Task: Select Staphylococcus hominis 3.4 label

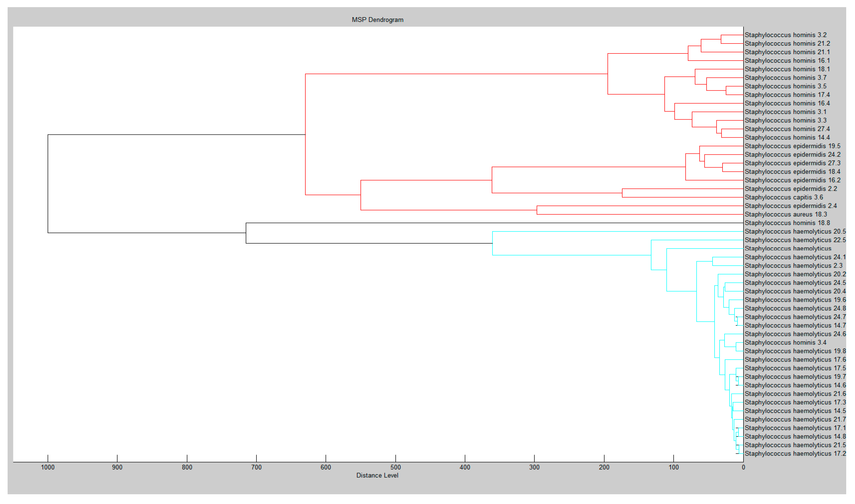Action: [785, 343]
